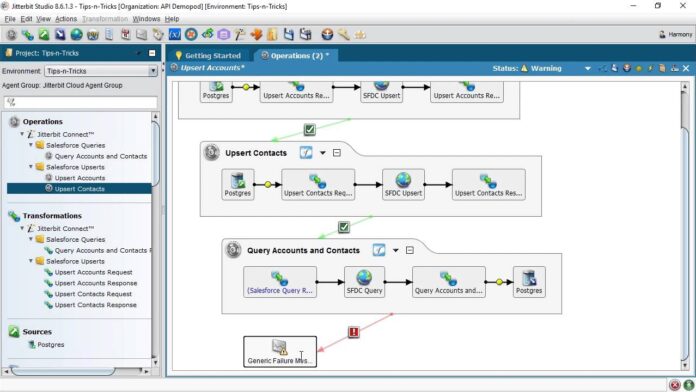Image resolution: width=696 pixels, height=392 pixels.
Task: Click the document File Format toolbar icon
Action: point(109,34)
